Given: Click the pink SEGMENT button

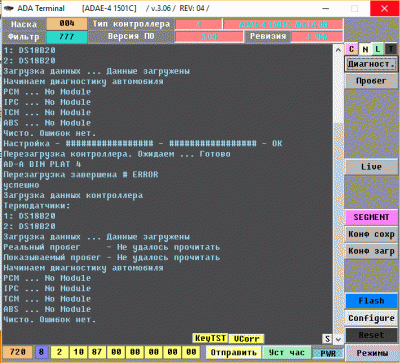Looking at the screenshot, I should pyautogui.click(x=371, y=217).
